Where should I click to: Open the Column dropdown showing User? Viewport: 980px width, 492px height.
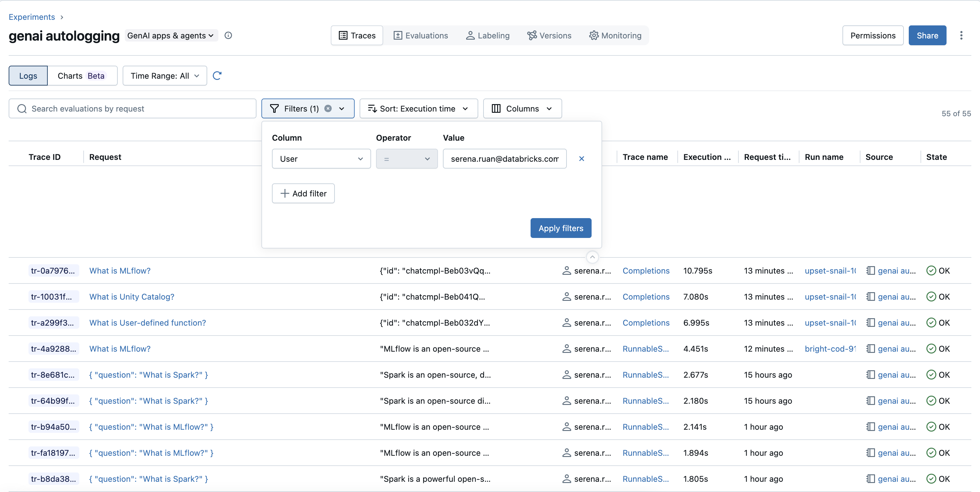tap(321, 159)
